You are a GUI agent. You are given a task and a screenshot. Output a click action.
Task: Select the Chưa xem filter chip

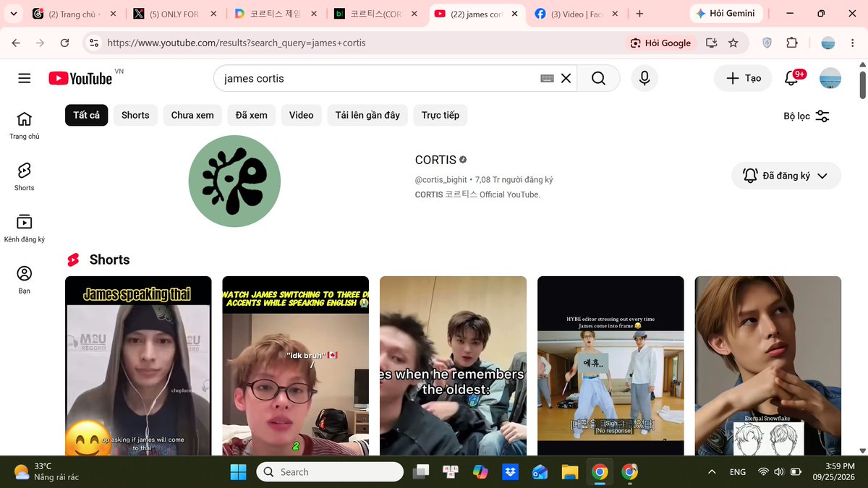192,115
